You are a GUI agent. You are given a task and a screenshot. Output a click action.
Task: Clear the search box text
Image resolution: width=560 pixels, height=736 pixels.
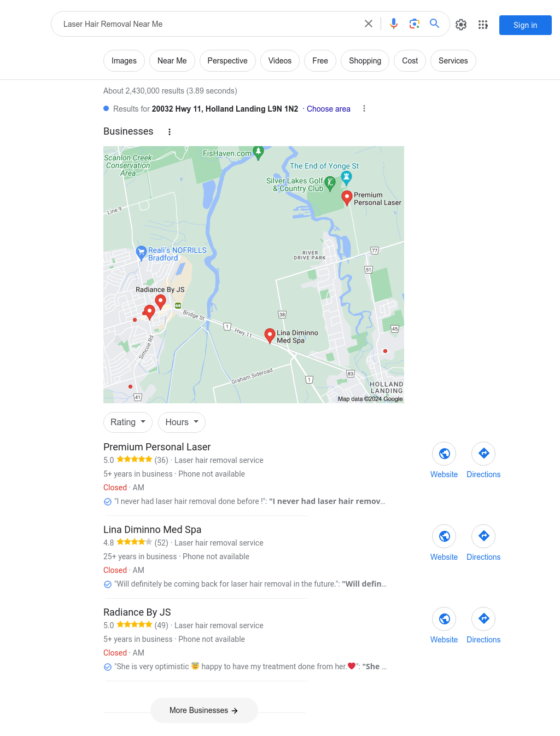(369, 24)
